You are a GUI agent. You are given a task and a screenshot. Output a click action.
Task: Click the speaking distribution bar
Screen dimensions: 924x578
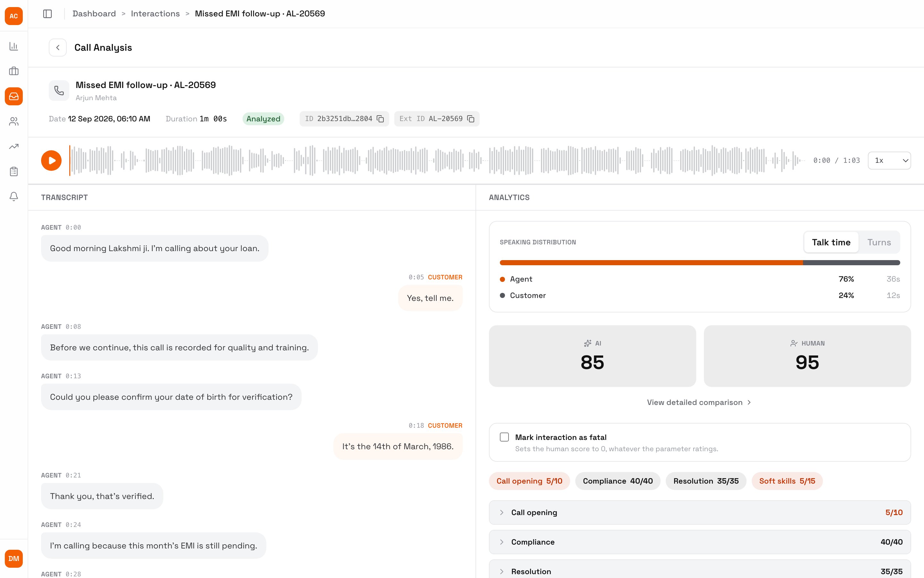pyautogui.click(x=700, y=263)
